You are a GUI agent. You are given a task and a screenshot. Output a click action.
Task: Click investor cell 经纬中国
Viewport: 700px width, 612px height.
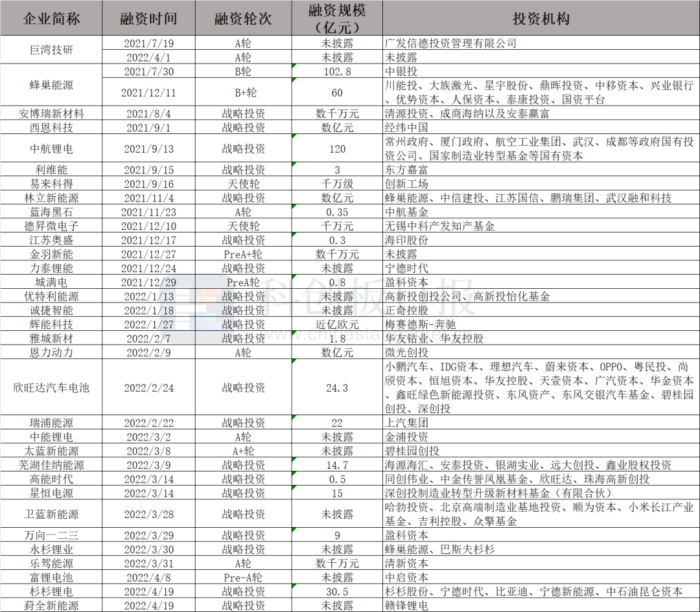pos(541,128)
